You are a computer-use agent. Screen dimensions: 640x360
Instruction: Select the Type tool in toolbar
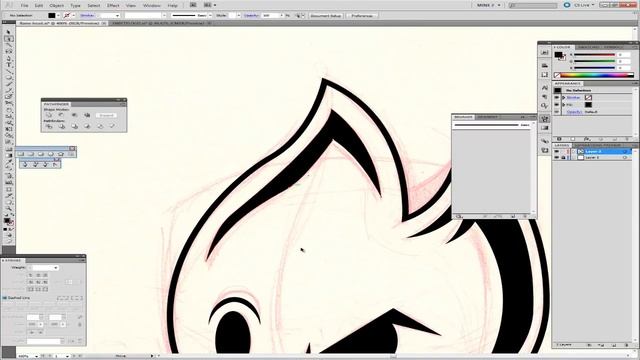(8, 65)
